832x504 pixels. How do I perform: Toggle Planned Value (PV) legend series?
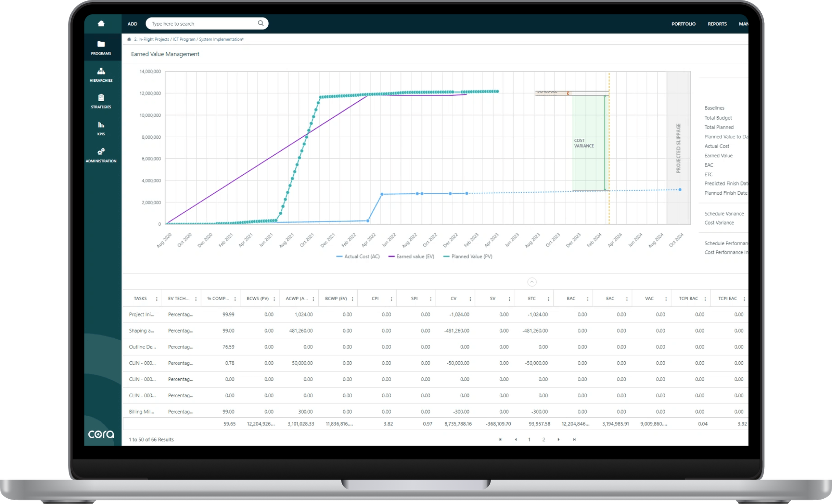pos(468,257)
